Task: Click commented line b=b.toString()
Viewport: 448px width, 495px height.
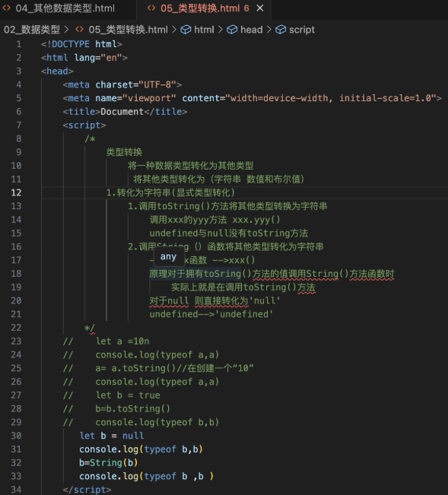Action: 133,409
